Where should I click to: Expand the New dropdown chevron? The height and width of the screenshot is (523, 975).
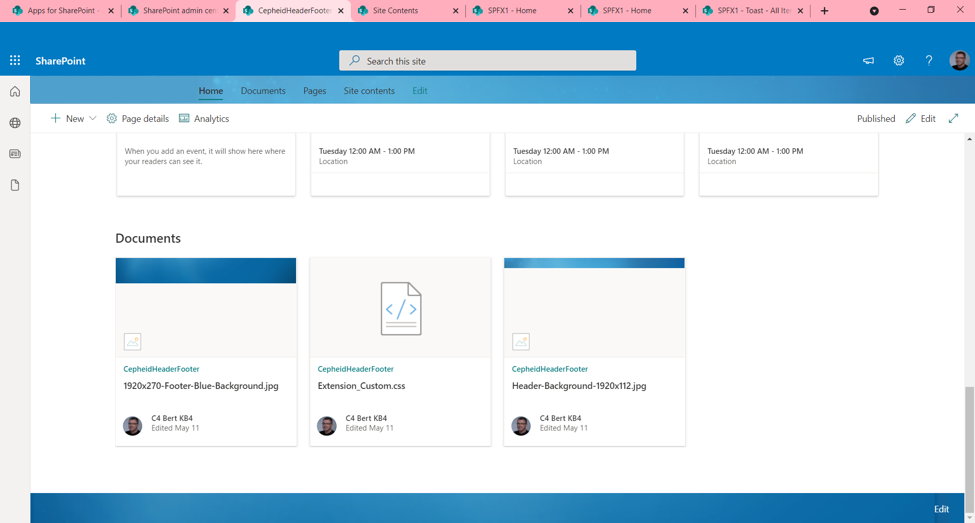pyautogui.click(x=93, y=118)
